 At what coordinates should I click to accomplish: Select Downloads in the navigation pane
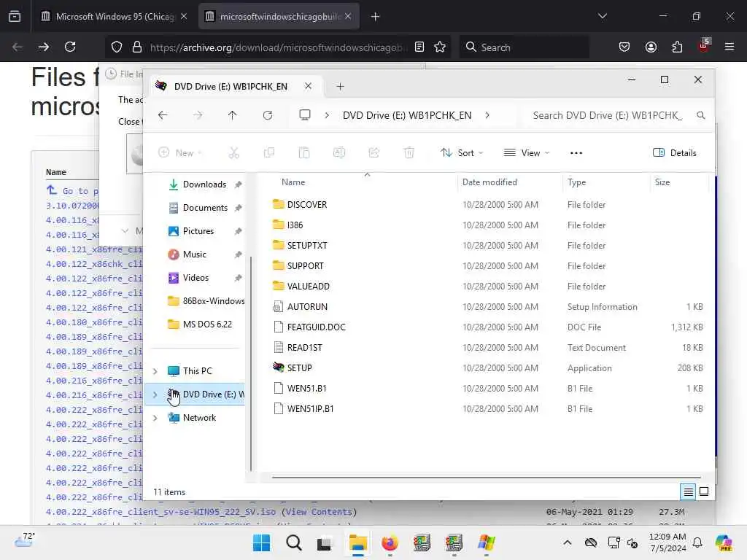[205, 184]
